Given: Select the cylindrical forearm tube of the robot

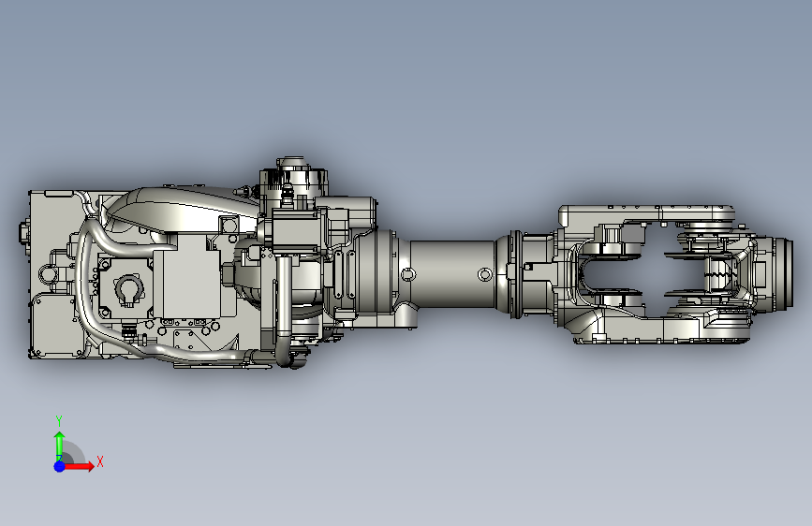Looking at the screenshot, I should coord(452,274).
